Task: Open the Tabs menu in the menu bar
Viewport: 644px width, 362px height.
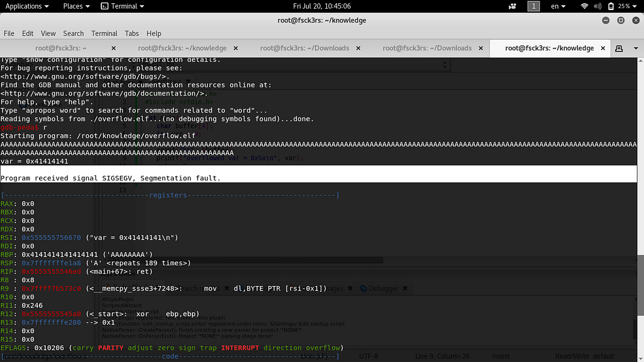Action: pyautogui.click(x=133, y=33)
